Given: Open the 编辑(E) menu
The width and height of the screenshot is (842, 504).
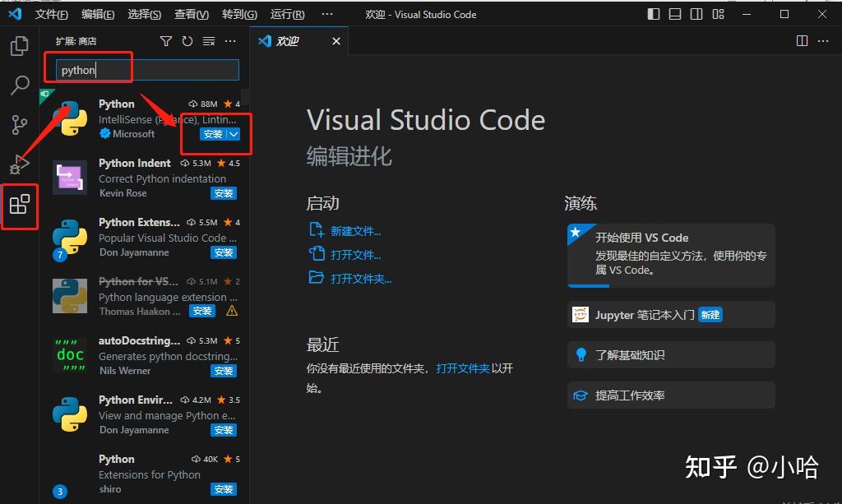Looking at the screenshot, I should pos(98,15).
